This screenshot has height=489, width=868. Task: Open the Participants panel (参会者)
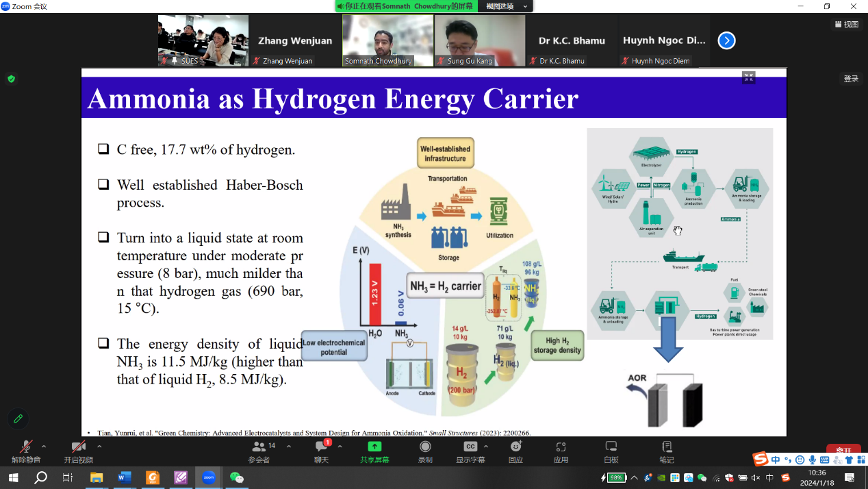pos(259,450)
